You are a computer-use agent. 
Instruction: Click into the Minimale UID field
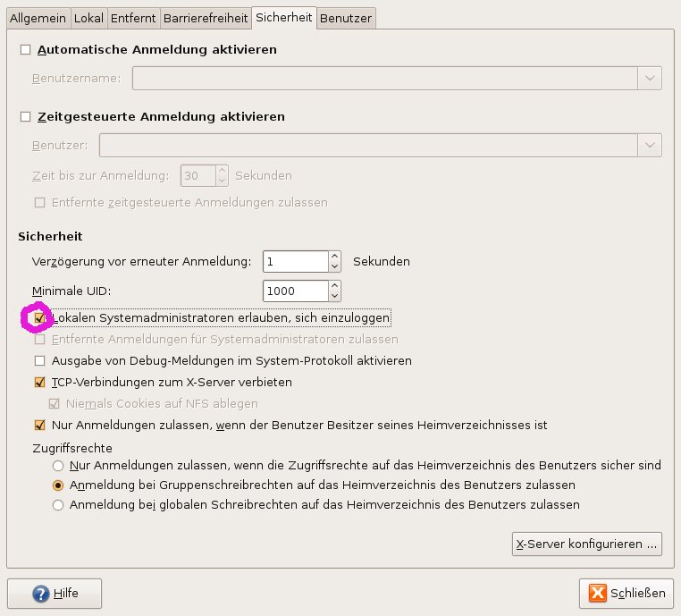pyautogui.click(x=295, y=291)
